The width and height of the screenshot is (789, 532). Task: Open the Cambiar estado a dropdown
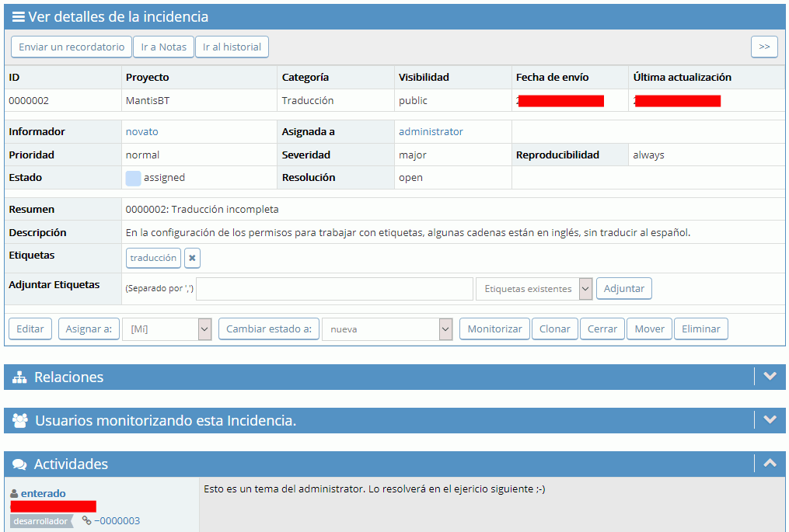coord(387,329)
